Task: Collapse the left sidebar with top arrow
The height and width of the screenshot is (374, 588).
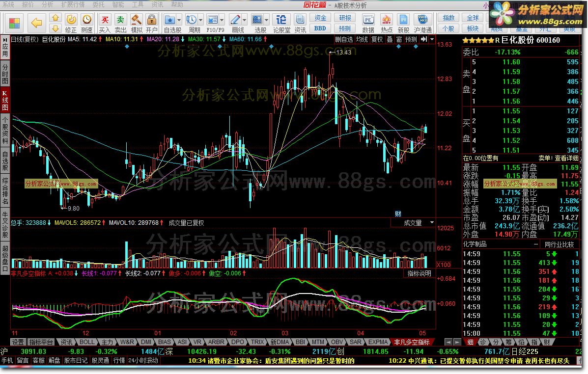Action: tap(5, 39)
